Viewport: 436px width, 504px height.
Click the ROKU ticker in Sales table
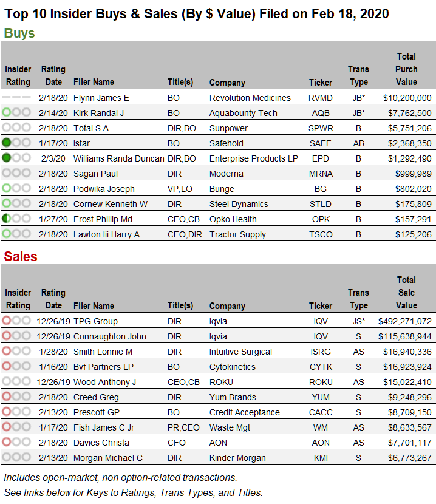[x=321, y=382]
